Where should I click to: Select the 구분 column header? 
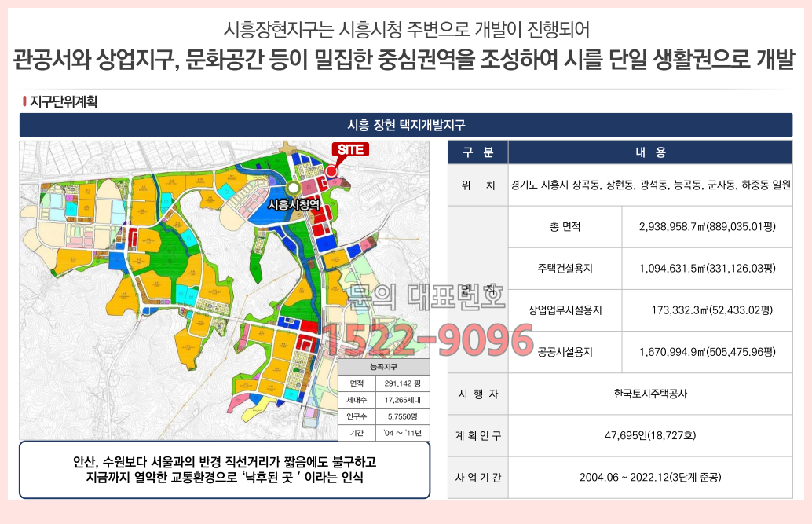tap(477, 152)
